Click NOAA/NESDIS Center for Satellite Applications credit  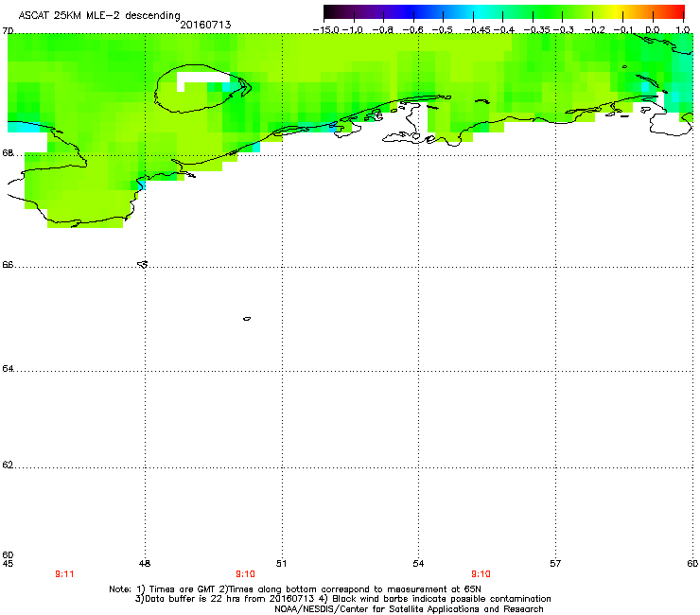click(x=409, y=609)
